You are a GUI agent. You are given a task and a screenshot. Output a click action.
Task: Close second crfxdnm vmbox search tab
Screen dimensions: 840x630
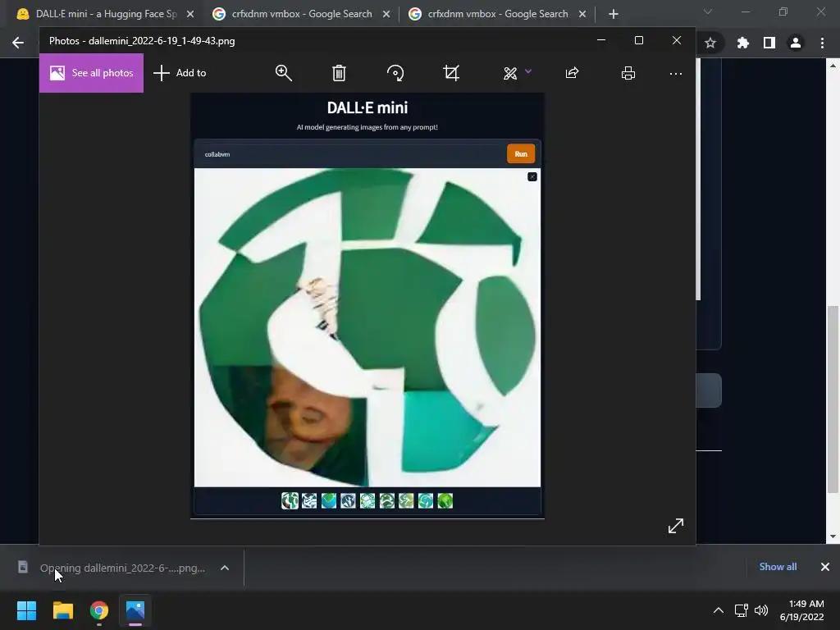tap(582, 15)
